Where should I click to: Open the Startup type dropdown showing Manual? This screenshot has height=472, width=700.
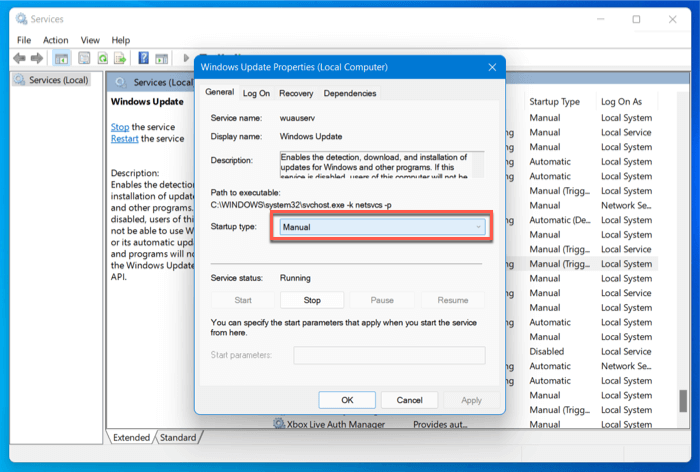[382, 227]
